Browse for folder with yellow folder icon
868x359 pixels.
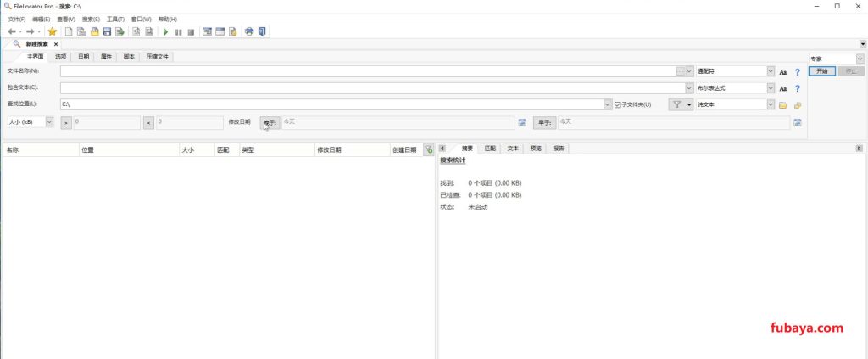coord(783,105)
